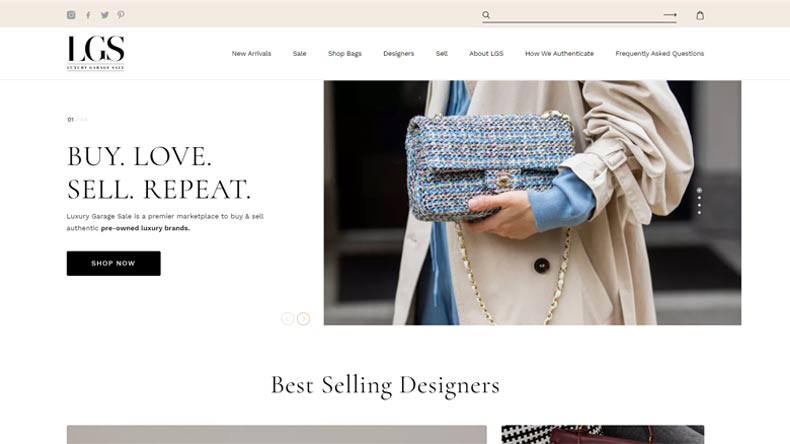Viewport: 790px width, 444px height.
Task: Visit How We Authenticate page
Action: pos(559,53)
